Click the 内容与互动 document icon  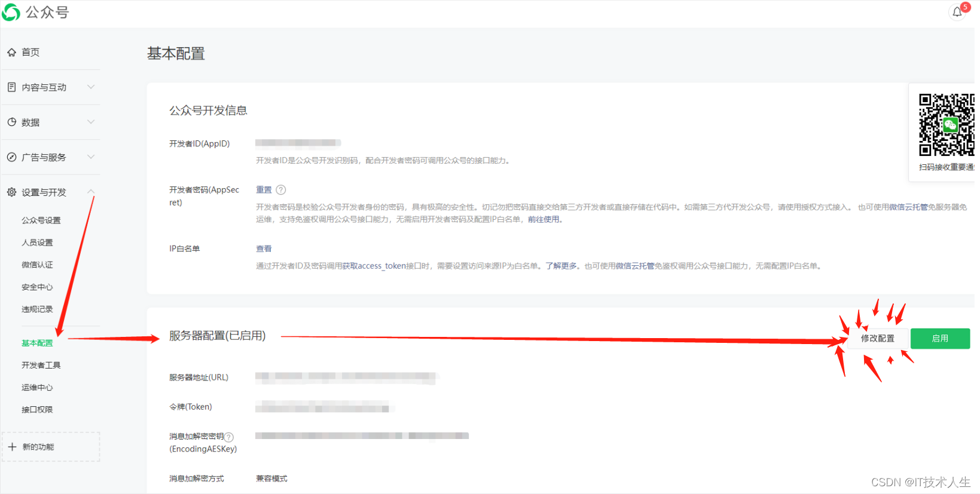click(x=11, y=87)
